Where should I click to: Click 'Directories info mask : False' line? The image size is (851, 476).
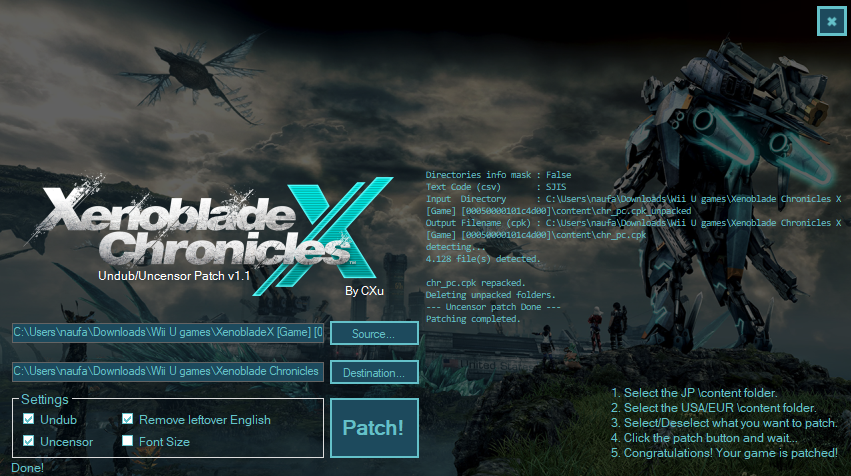coord(498,175)
